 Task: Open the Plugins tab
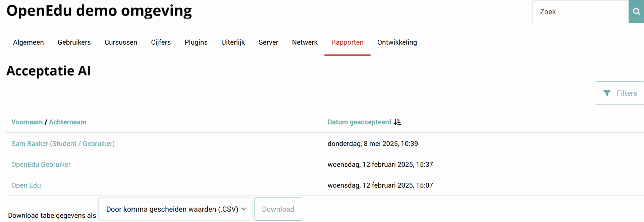click(x=196, y=42)
